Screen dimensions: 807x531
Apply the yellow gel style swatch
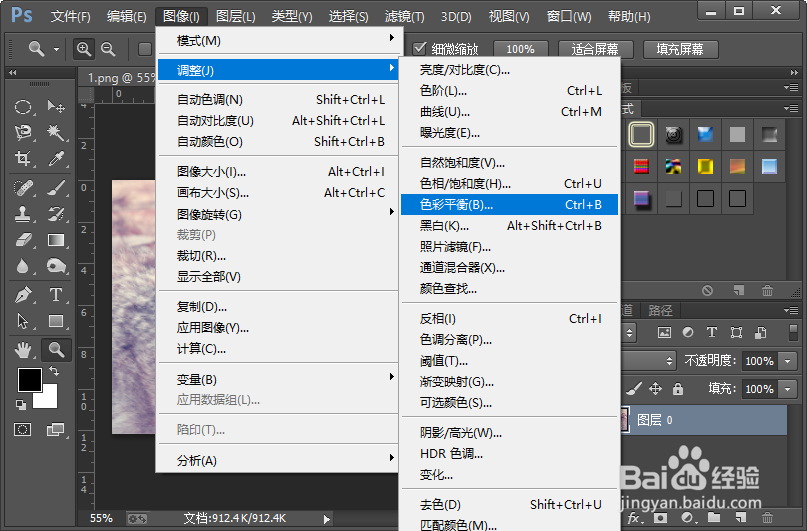pyautogui.click(x=705, y=166)
